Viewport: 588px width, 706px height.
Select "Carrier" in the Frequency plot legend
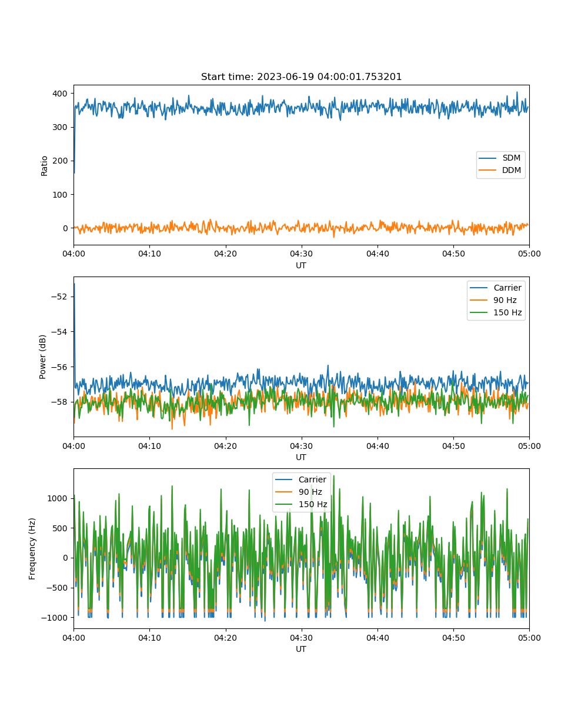click(x=312, y=479)
